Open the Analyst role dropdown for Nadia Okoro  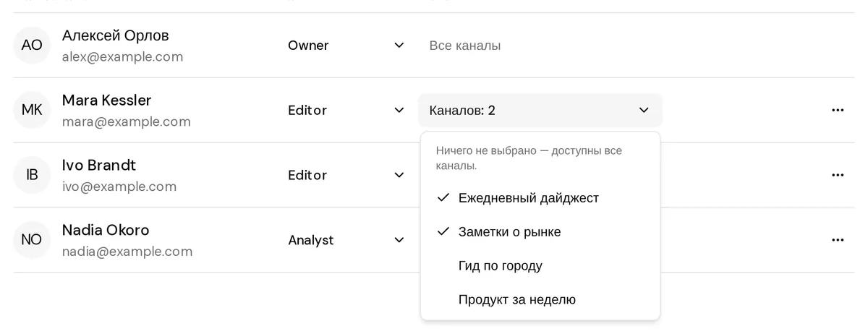click(346, 240)
